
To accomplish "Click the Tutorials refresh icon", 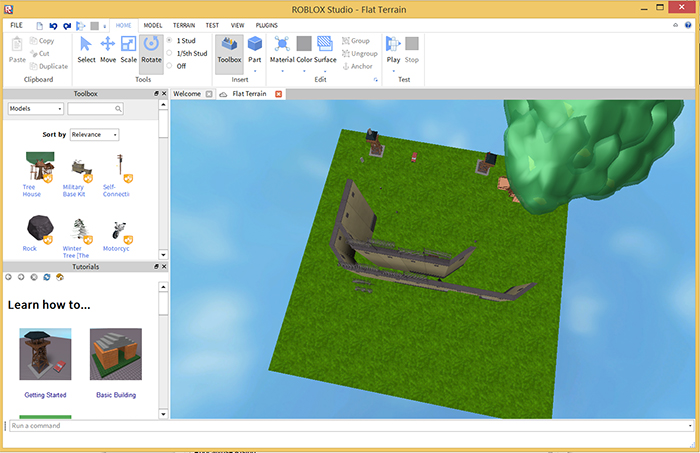I will click(x=47, y=277).
